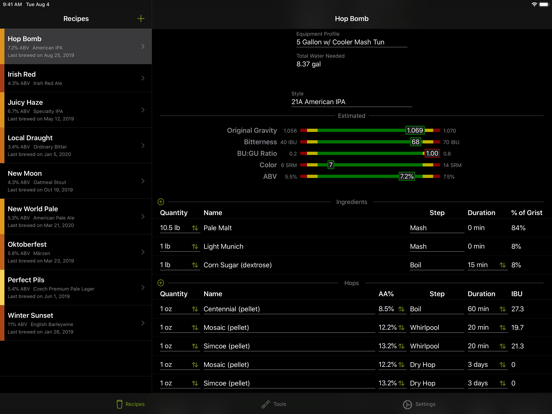The height and width of the screenshot is (414, 552).
Task: Change the Style field 21A American IPA
Action: pyautogui.click(x=351, y=102)
